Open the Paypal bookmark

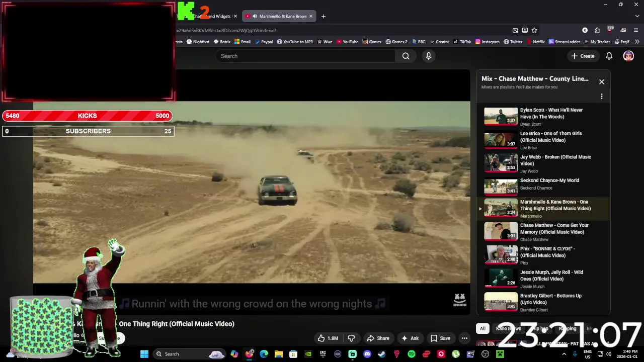pos(264,42)
